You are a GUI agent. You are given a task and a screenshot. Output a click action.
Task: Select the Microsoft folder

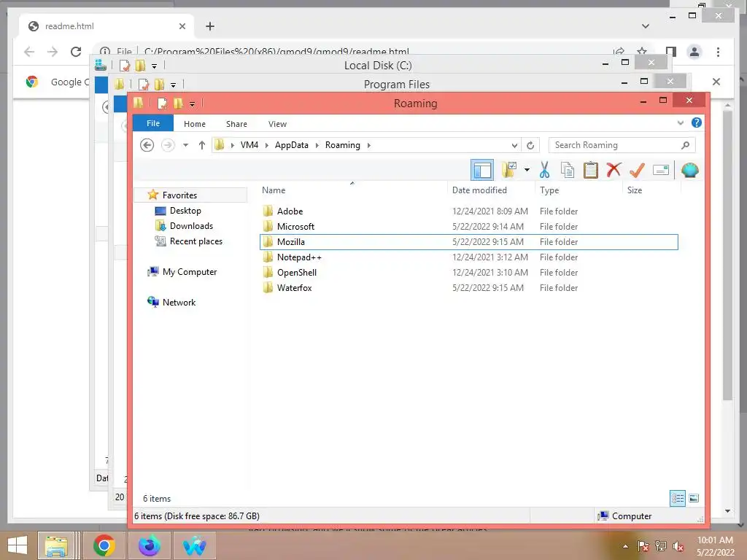[x=295, y=226]
